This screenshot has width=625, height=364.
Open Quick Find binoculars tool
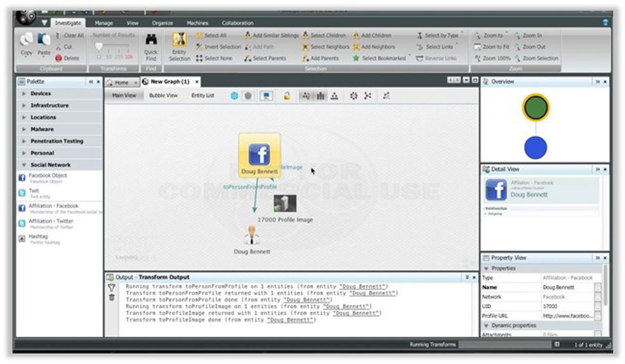click(x=150, y=47)
